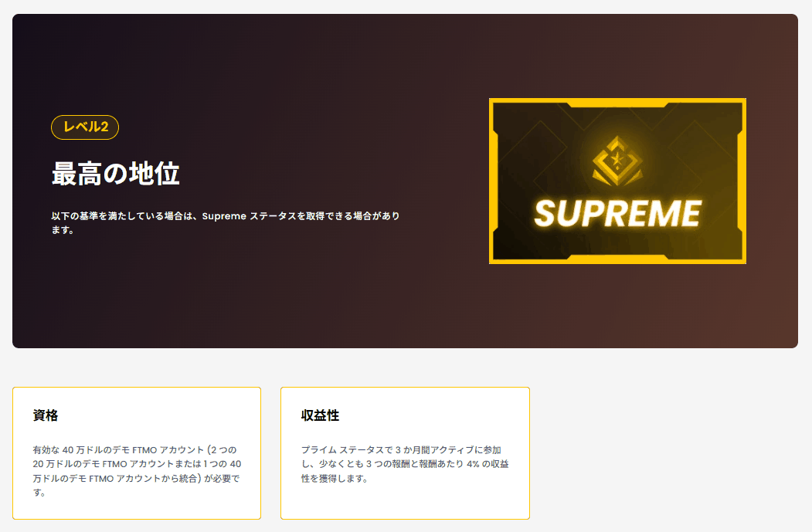Click the glowing SUPREME wordmark
This screenshot has width=812, height=532.
[617, 213]
